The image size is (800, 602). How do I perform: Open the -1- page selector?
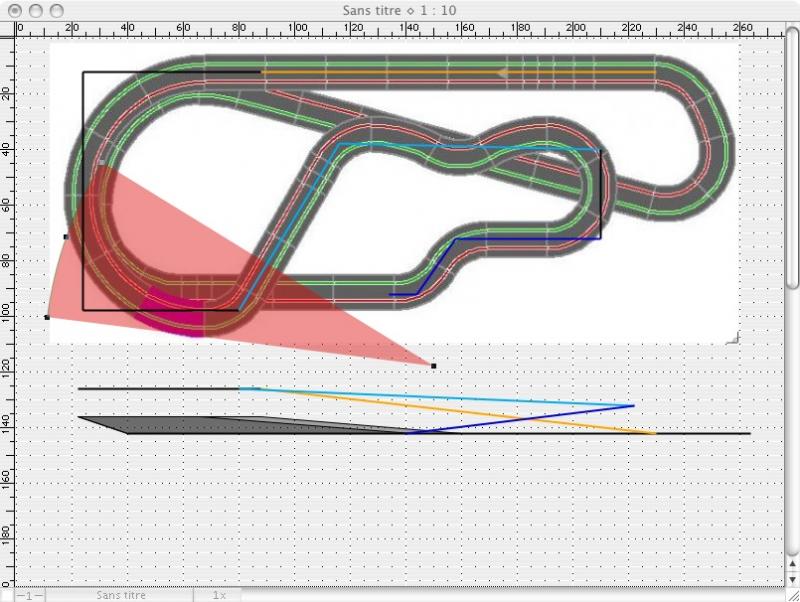click(x=29, y=595)
